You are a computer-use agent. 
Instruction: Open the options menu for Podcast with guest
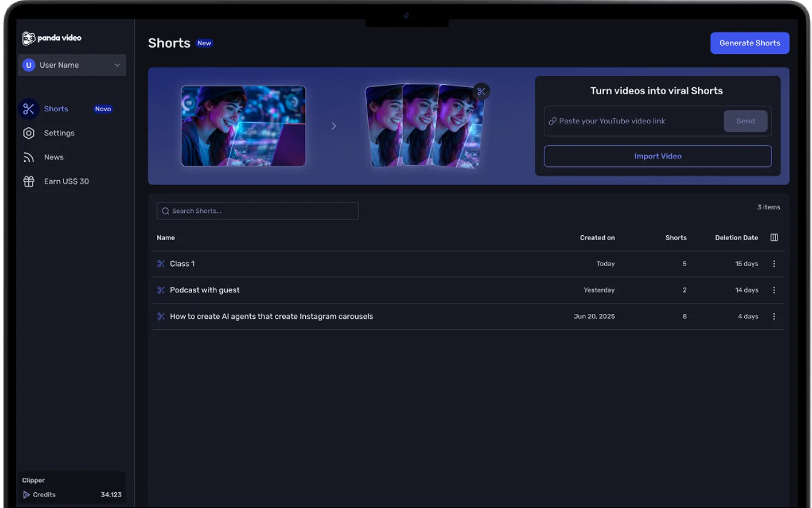point(774,290)
